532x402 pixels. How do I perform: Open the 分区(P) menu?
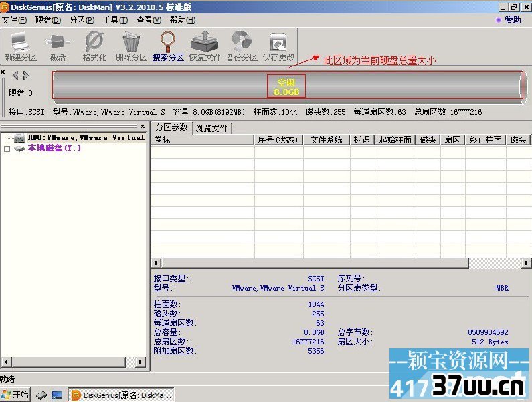82,20
